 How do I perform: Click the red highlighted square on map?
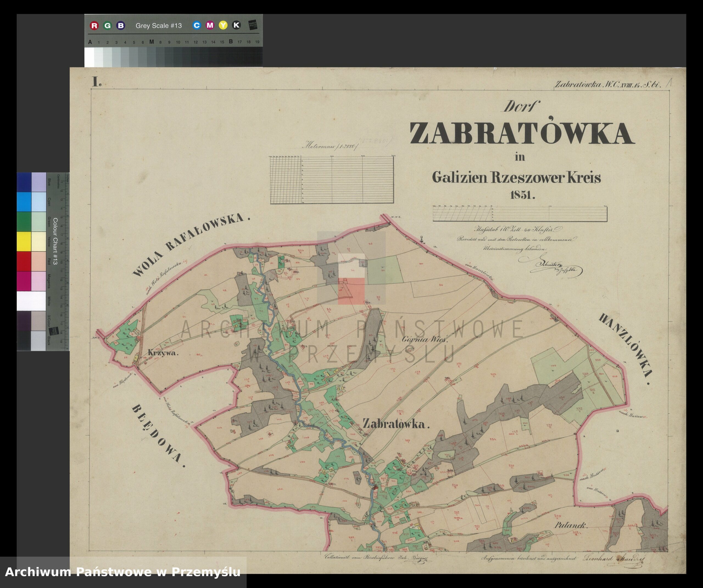tap(351, 291)
